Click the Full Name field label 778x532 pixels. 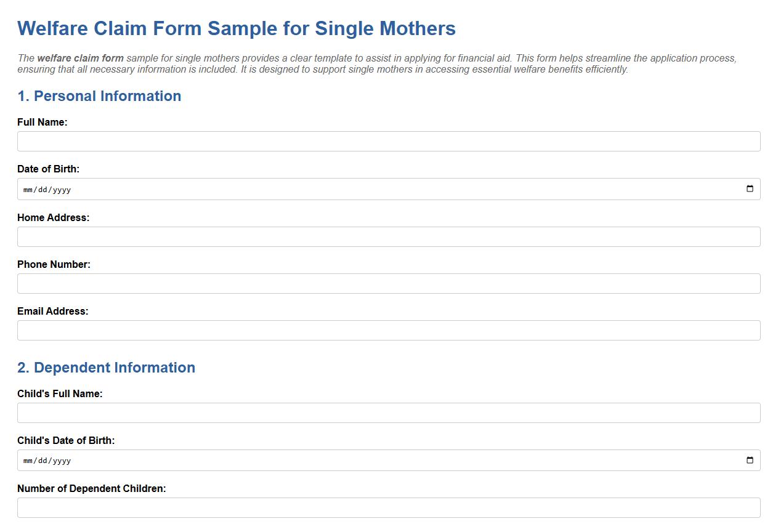click(42, 122)
